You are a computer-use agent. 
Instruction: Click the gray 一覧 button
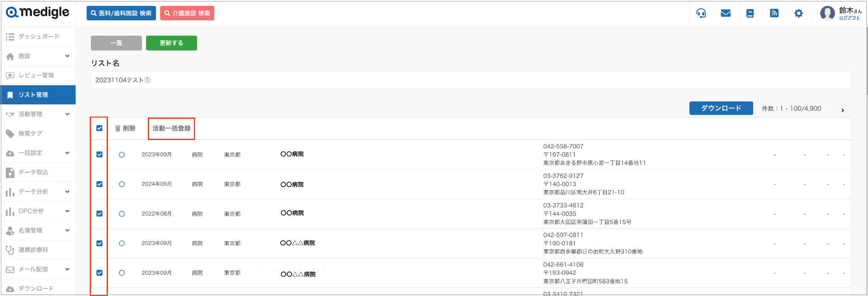116,43
